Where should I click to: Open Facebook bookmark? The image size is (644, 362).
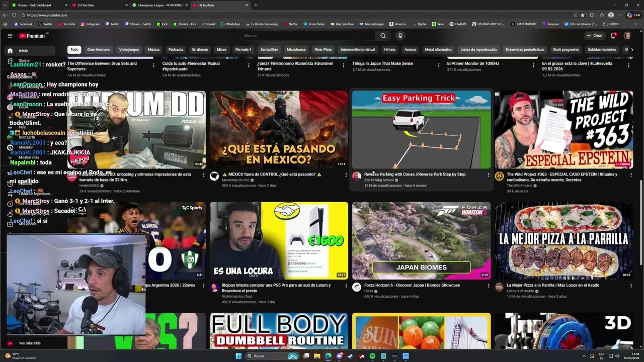(x=23, y=24)
